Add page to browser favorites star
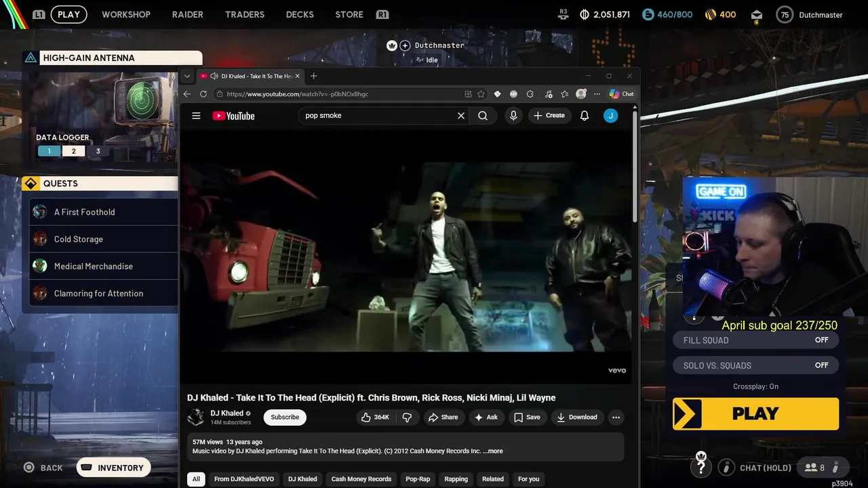Viewport: 868px width, 488px height. pos(481,94)
